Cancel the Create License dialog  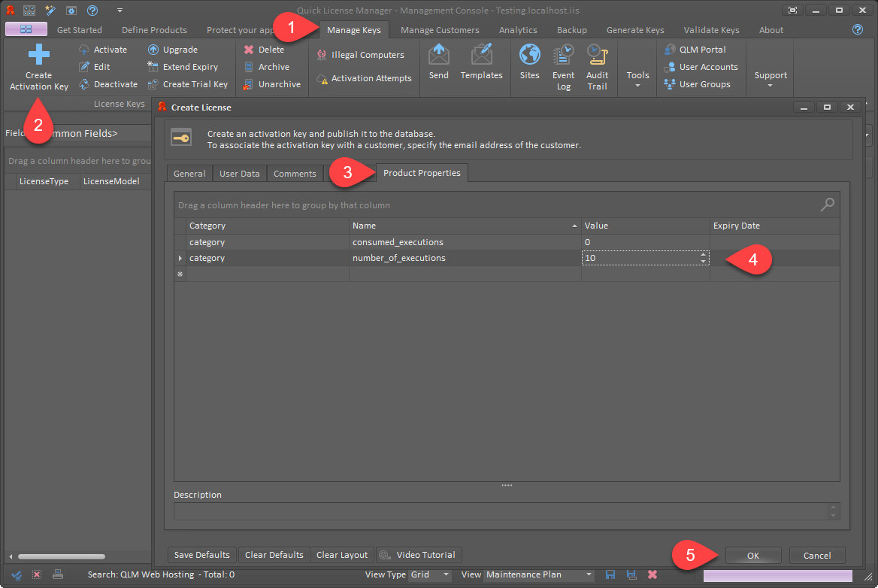(817, 556)
